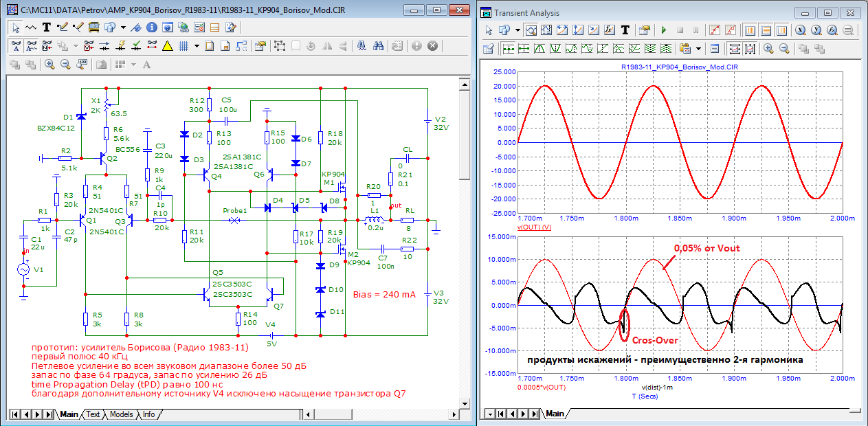
Task: Switch to the Info tab
Action: [148, 414]
